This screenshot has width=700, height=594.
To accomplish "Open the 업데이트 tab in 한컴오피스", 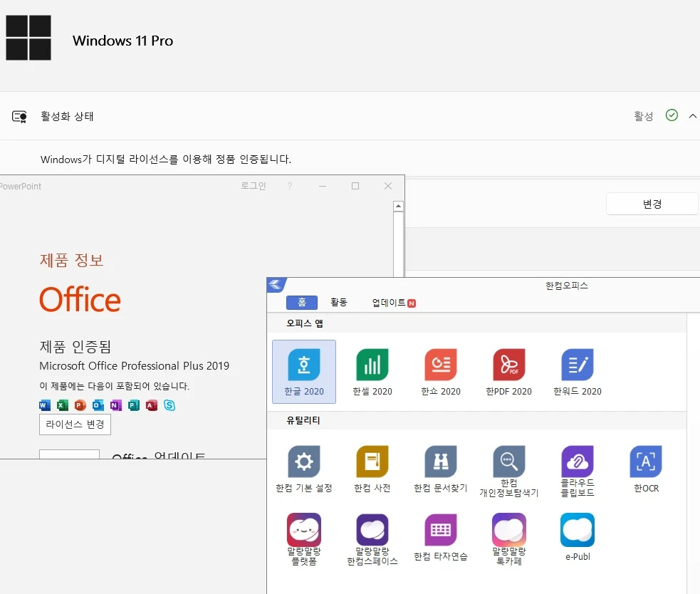I will click(x=394, y=303).
